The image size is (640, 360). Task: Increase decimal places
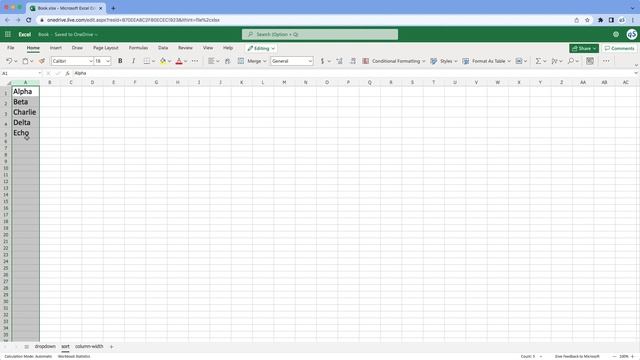339,61
